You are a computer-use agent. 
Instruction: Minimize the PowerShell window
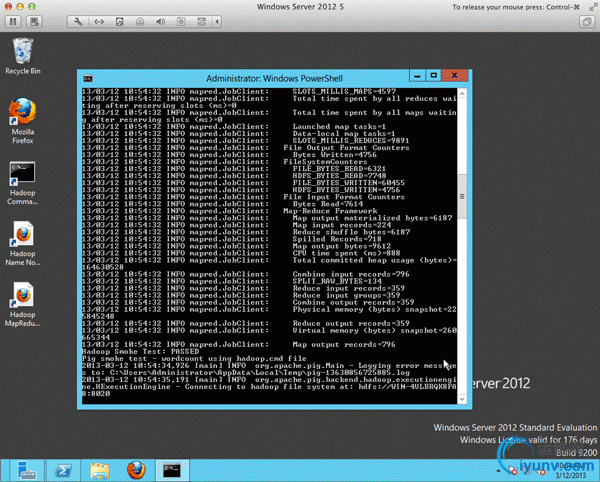(x=417, y=76)
